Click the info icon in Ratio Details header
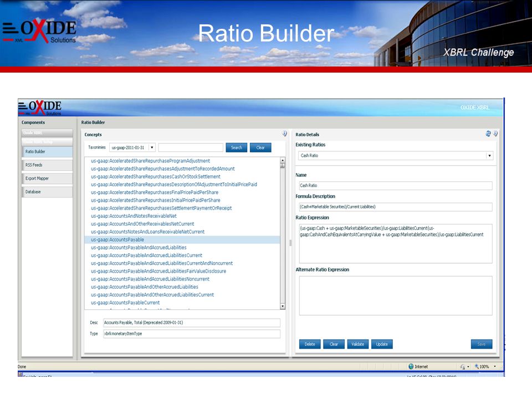532x399 pixels. point(495,134)
